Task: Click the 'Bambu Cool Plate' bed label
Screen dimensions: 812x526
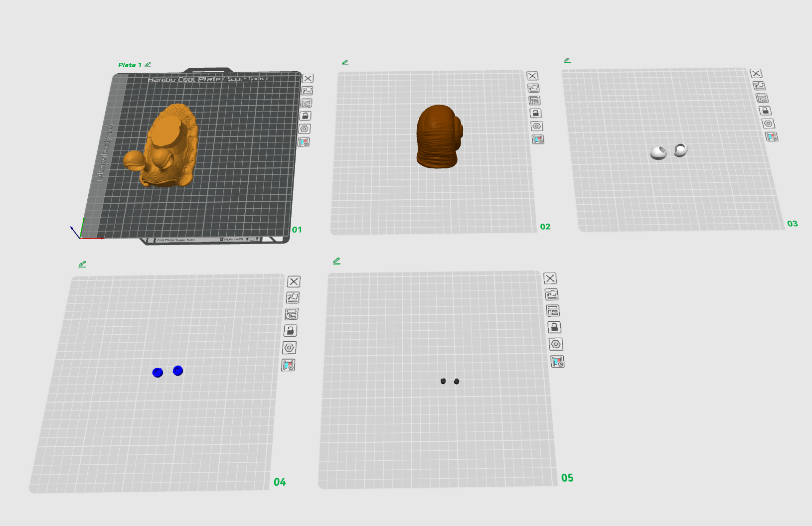Action: (184, 79)
